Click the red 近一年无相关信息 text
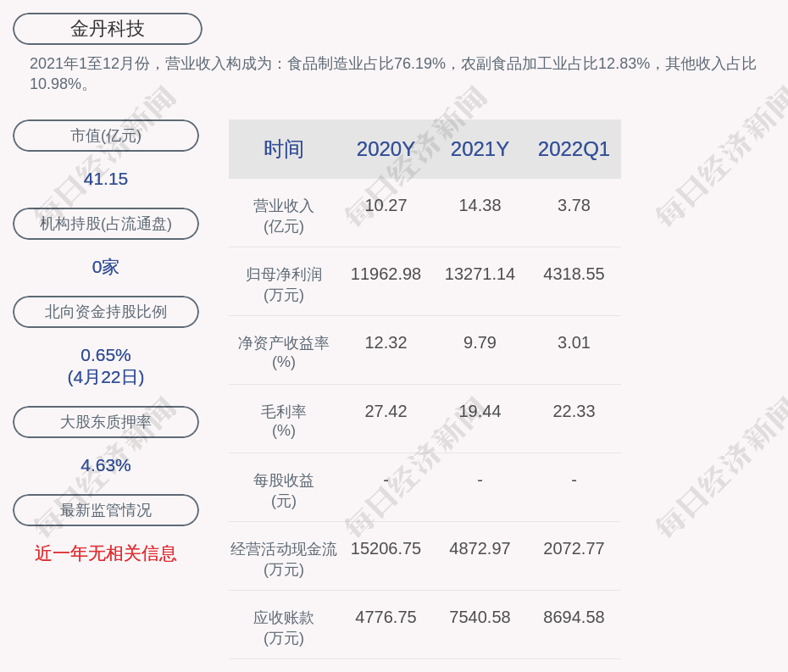788x672 pixels. (106, 553)
